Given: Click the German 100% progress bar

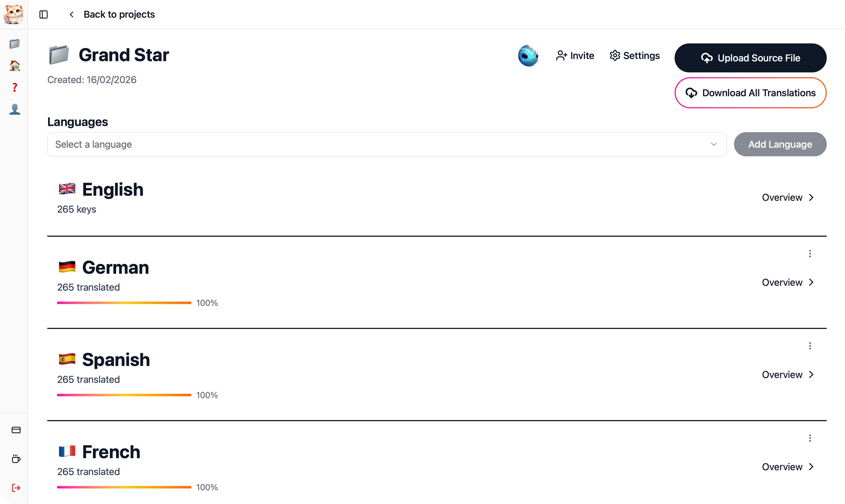Looking at the screenshot, I should [x=123, y=302].
